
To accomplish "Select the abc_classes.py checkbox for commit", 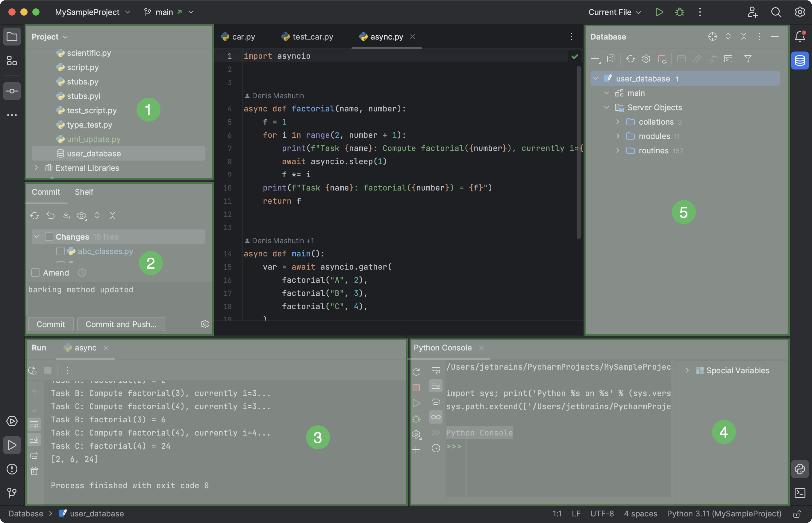I will pos(60,251).
